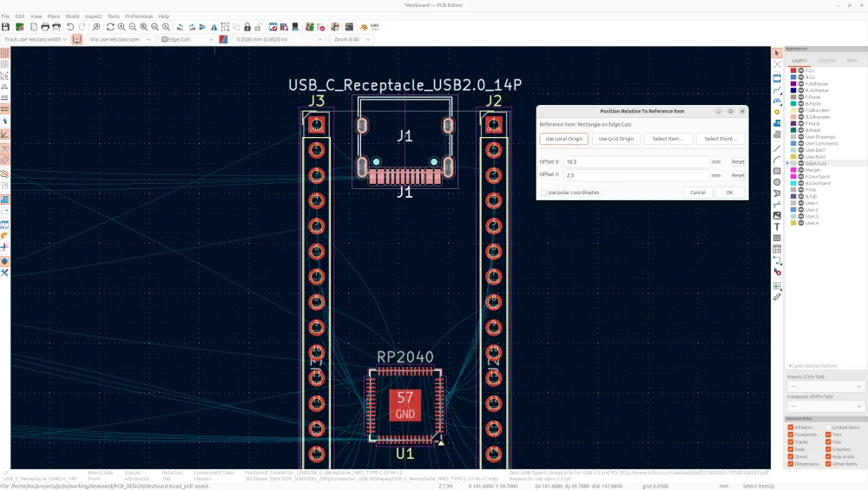Click Use Grid Origin button

coord(616,139)
